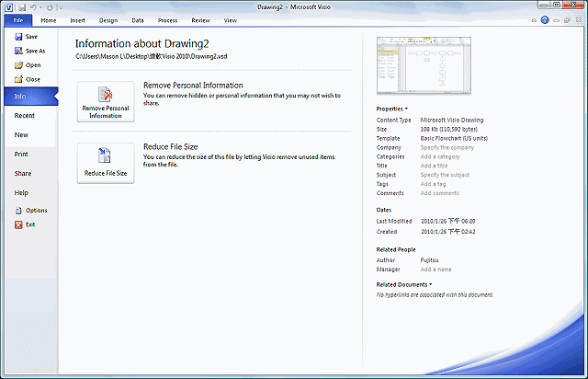
Task: Choose Save As in sidebar
Action: point(29,52)
